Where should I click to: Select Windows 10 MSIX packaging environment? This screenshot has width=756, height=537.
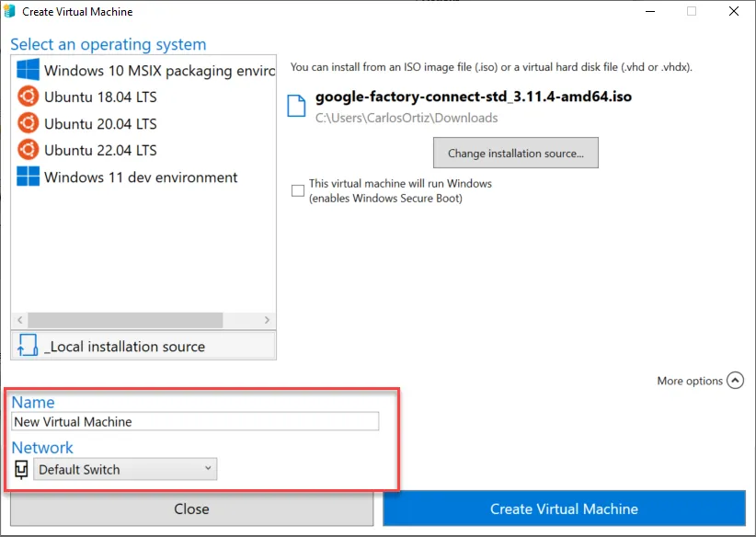point(143,71)
